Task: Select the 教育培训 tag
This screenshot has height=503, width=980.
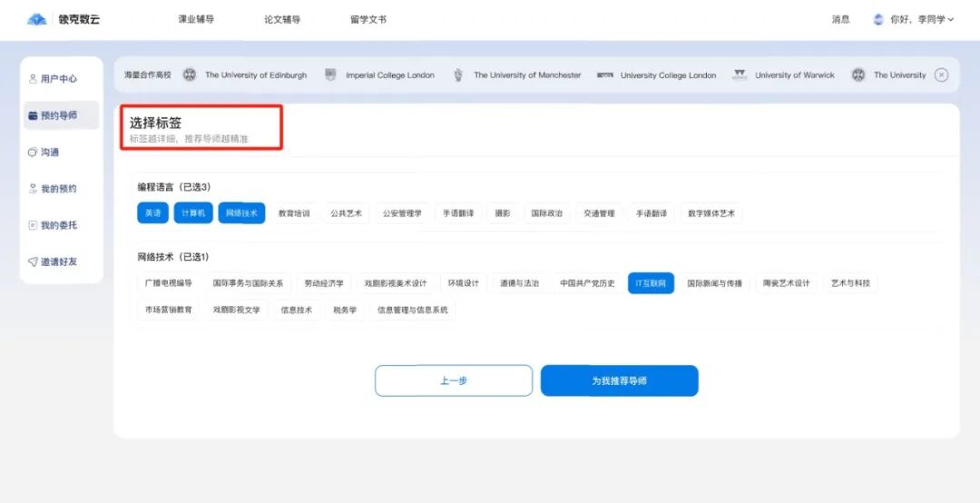Action: 294,213
